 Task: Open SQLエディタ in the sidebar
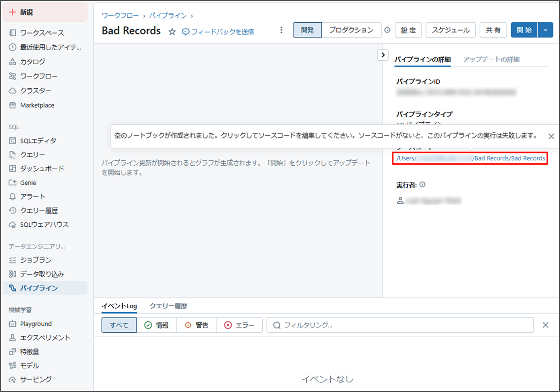coord(38,141)
